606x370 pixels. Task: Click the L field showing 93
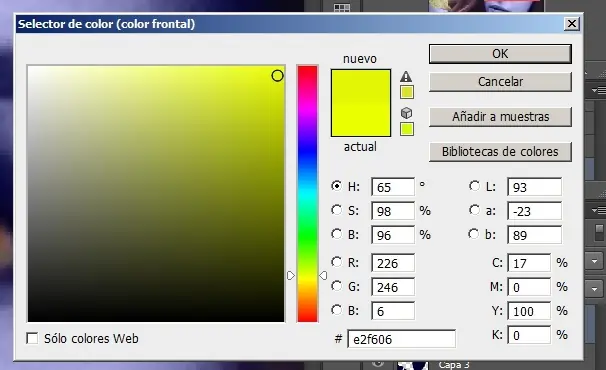(534, 187)
